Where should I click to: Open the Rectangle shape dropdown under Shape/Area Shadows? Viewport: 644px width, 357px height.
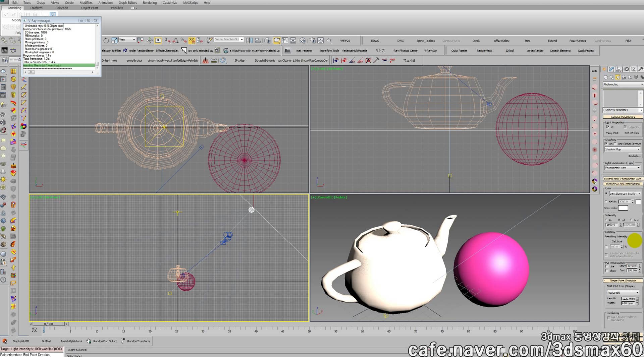coord(623,292)
